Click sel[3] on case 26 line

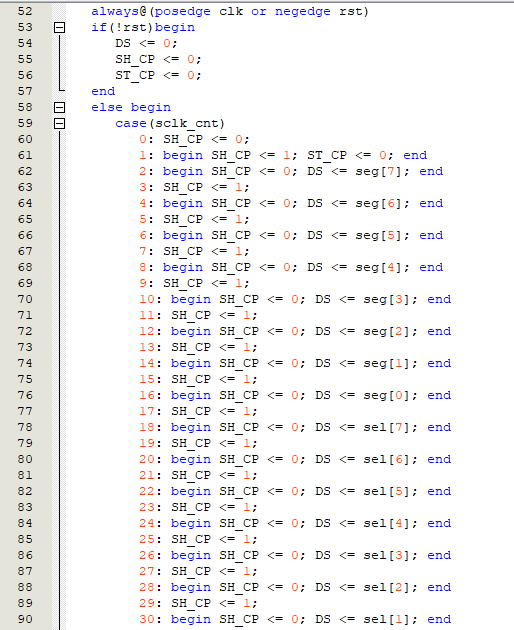point(386,555)
